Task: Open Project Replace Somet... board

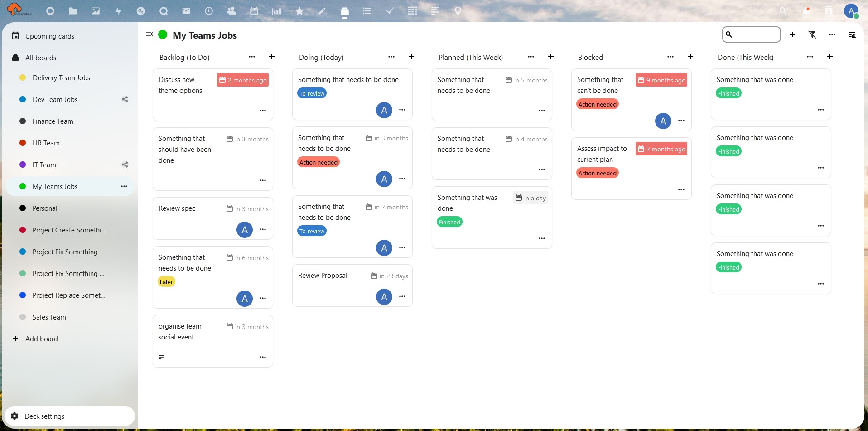Action: [70, 295]
